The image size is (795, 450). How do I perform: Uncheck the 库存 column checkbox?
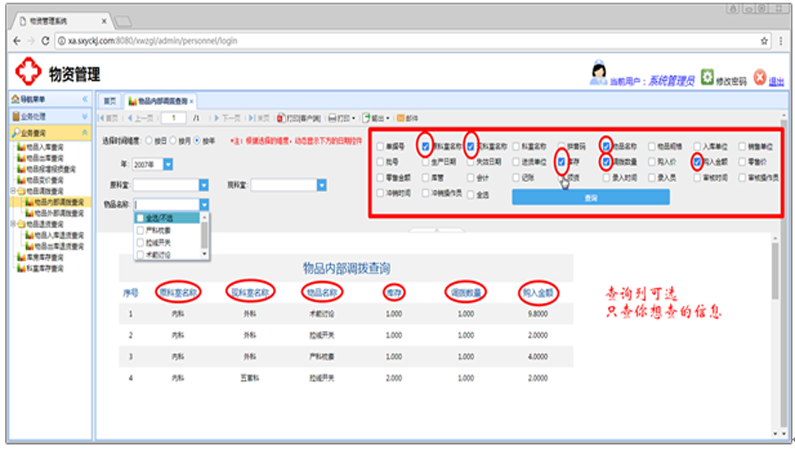coord(561,160)
